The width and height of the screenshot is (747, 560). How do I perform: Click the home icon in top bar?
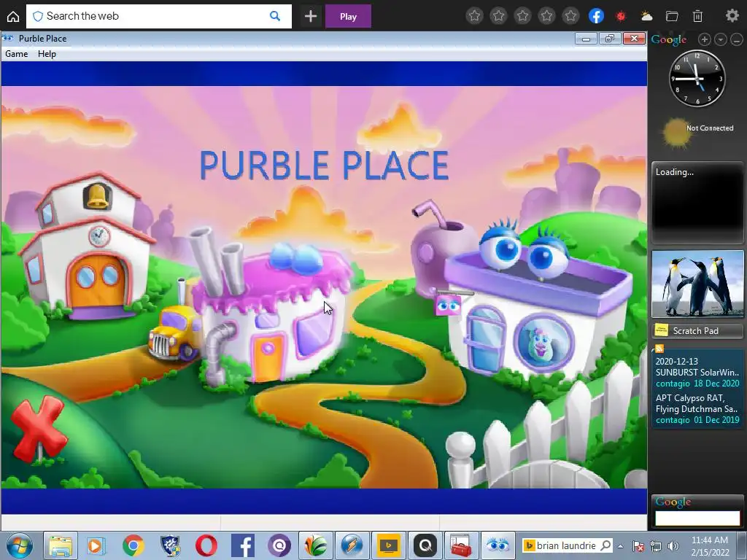[13, 16]
